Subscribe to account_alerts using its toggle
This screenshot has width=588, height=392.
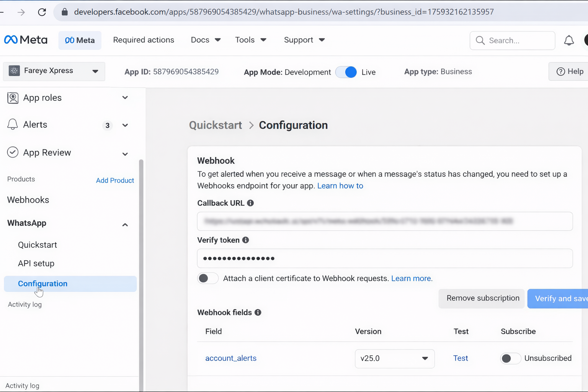tap(510, 358)
